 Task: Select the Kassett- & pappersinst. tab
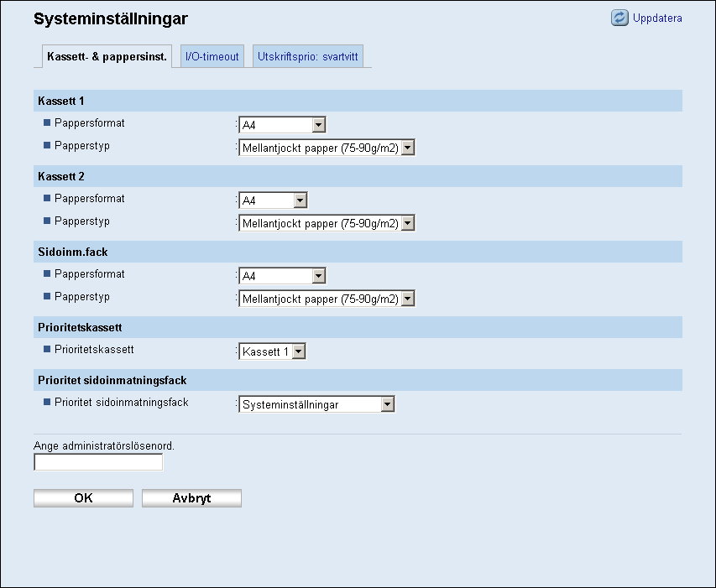[x=107, y=56]
